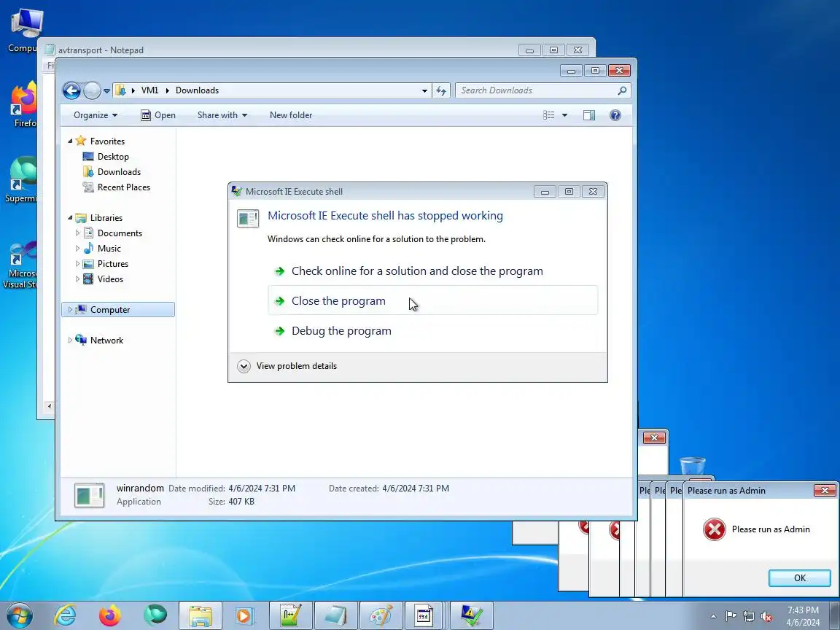Viewport: 840px width, 630px height.
Task: Collapse the Libraries tree group
Action: (70, 217)
